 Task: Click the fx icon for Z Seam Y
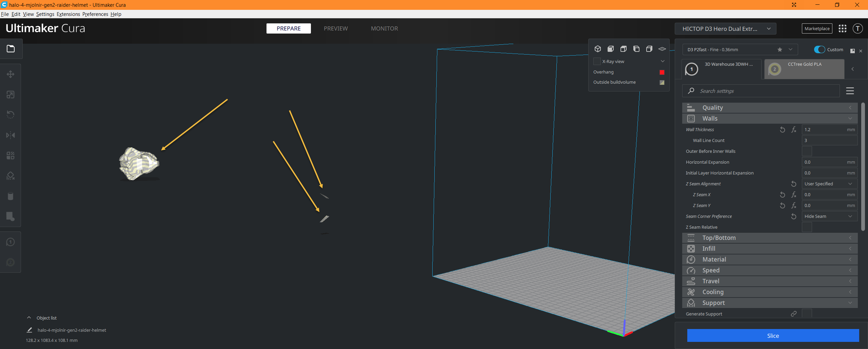pos(794,205)
